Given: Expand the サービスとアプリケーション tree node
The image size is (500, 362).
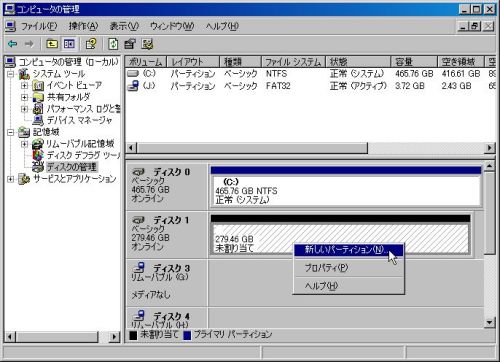Looking at the screenshot, I should 11,179.
